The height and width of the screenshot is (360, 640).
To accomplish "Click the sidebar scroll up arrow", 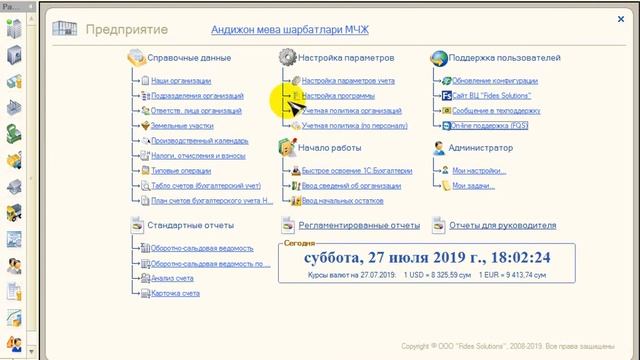I will 31,19.
